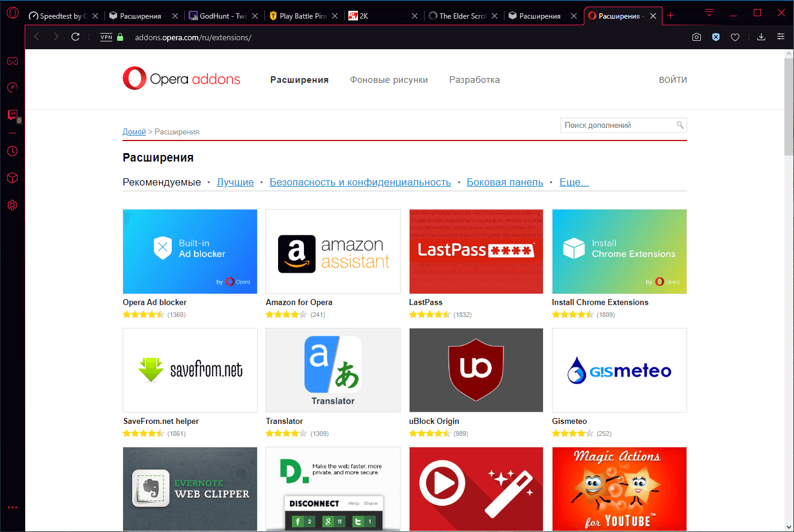Click the Opera Ad blocker title

(155, 302)
